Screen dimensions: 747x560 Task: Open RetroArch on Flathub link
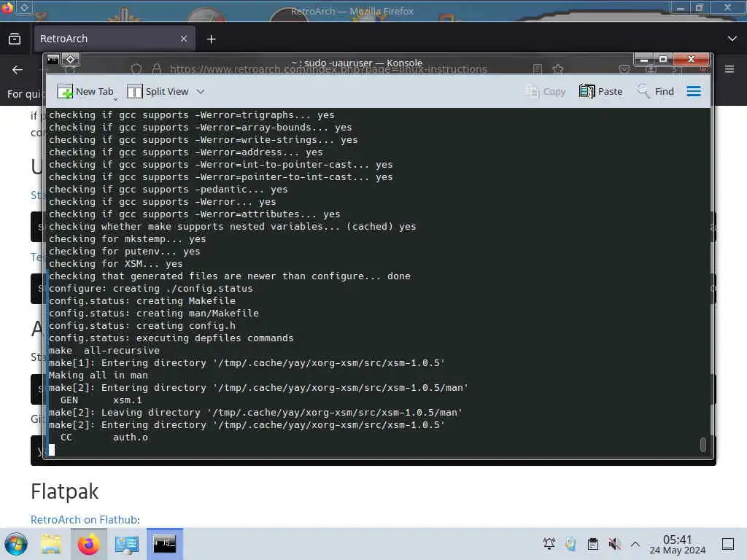coord(84,519)
